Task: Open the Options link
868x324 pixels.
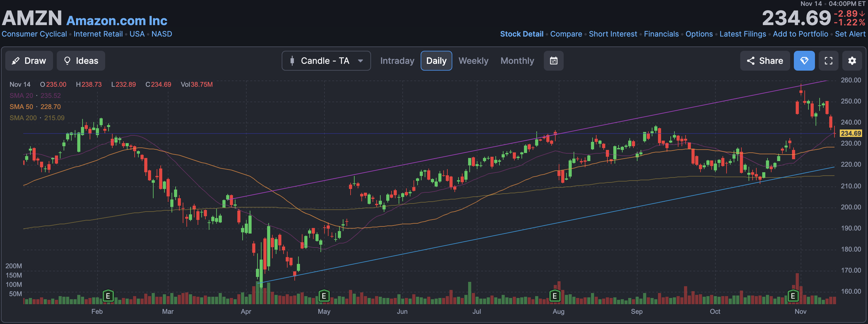Action: pyautogui.click(x=699, y=34)
